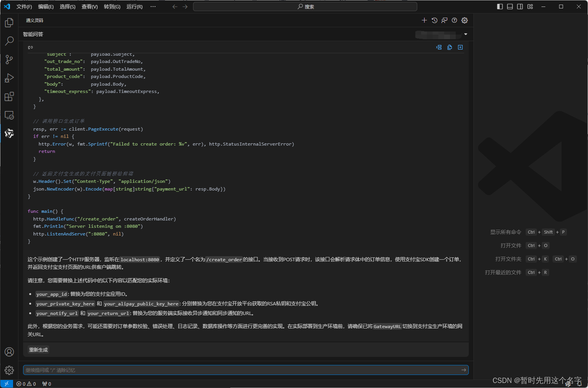Open the help question mark icon

(455, 20)
